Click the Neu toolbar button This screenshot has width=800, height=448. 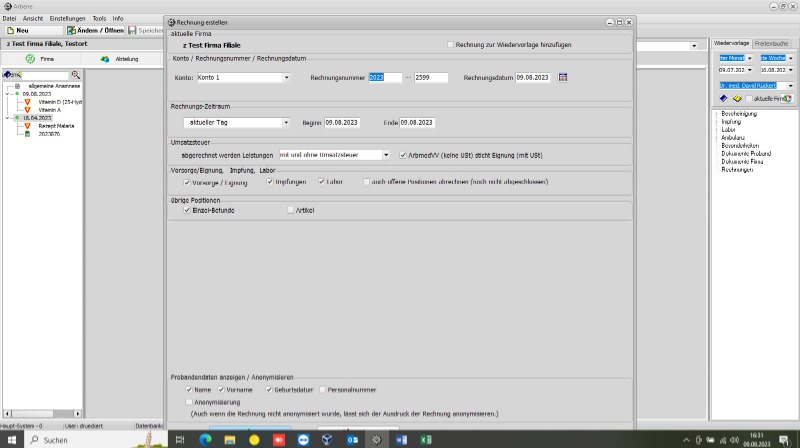point(16,31)
